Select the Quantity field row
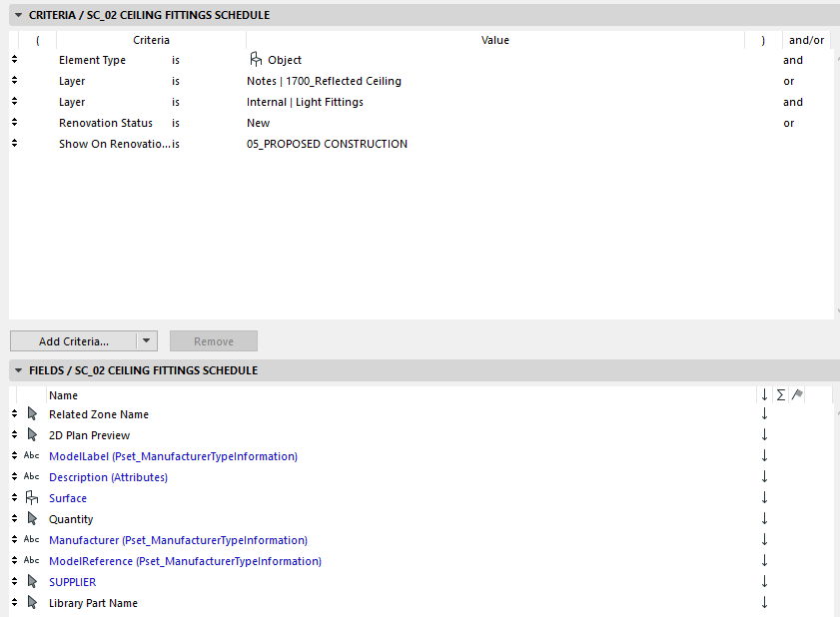This screenshot has height=617, width=840. [71, 519]
